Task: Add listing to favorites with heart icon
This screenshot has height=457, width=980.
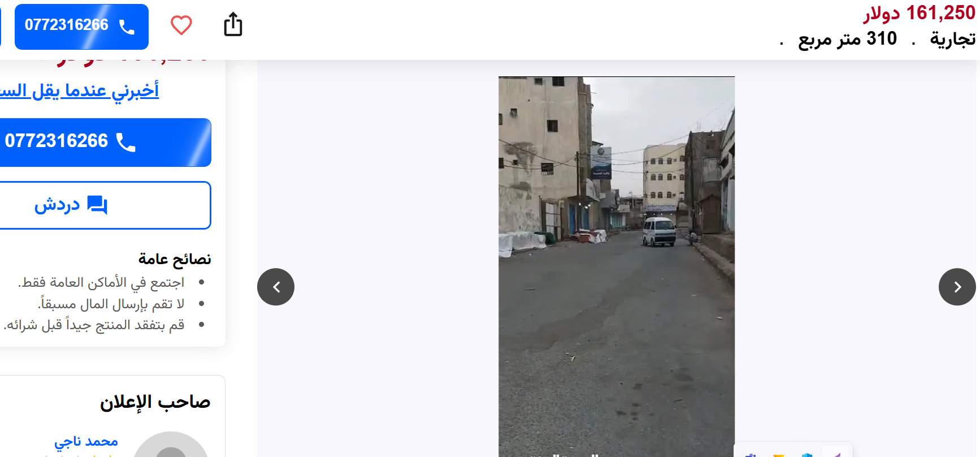Action: pos(181,25)
